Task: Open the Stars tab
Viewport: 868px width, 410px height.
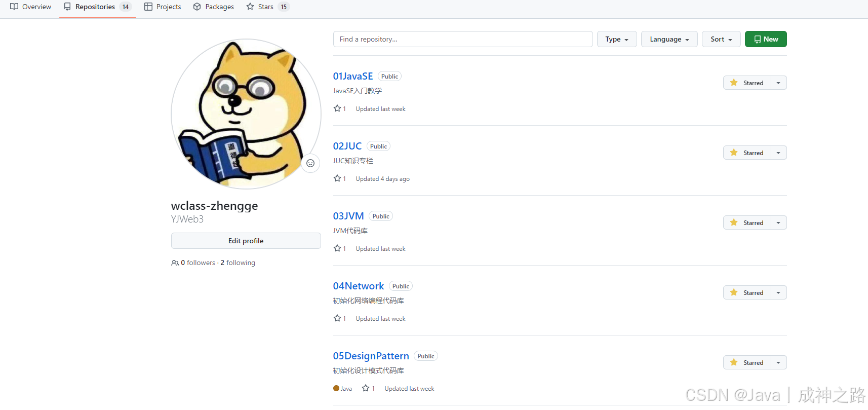Action: tap(267, 7)
